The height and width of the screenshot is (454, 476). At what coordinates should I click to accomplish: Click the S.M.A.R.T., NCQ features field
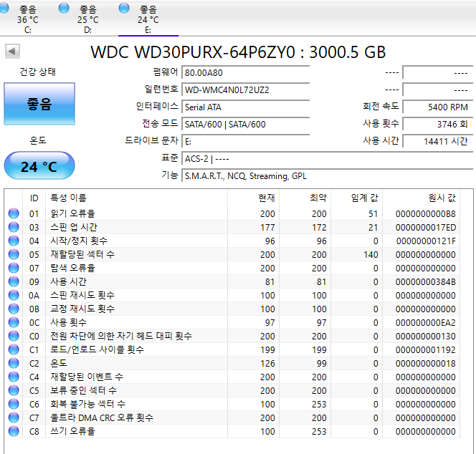[x=327, y=176]
